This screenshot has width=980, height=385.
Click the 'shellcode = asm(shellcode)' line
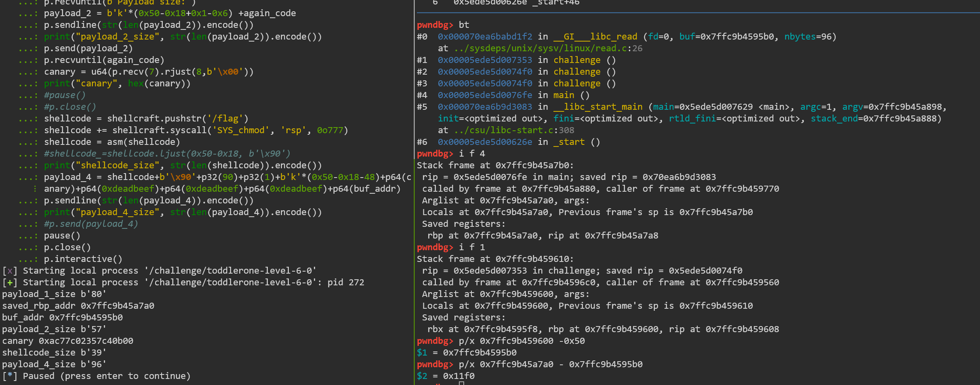(x=112, y=142)
